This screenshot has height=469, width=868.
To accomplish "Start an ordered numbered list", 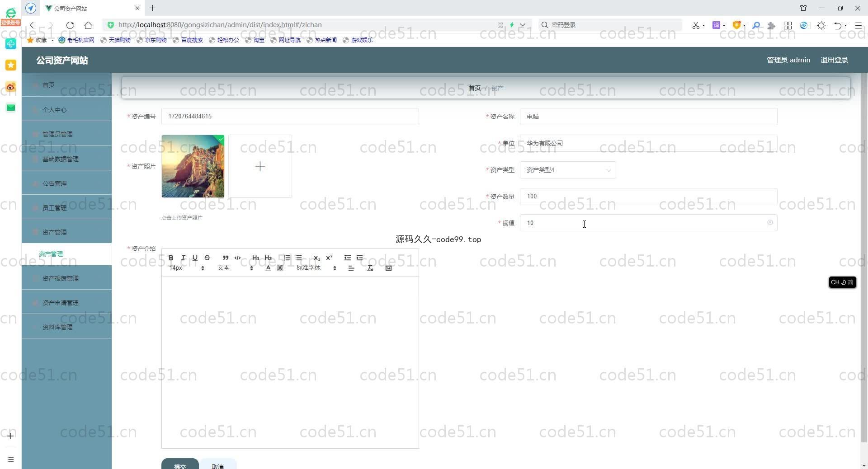I will (x=287, y=258).
